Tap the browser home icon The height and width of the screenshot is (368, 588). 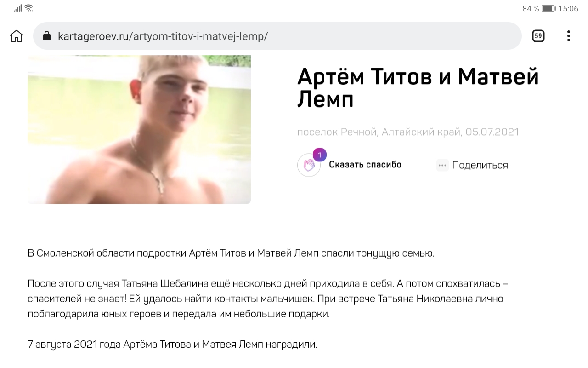click(x=17, y=36)
